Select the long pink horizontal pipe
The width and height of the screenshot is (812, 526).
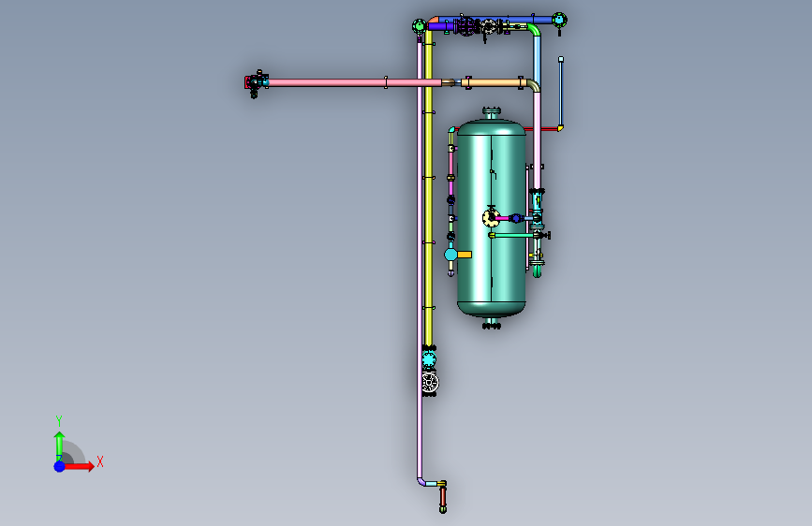tap(355, 82)
